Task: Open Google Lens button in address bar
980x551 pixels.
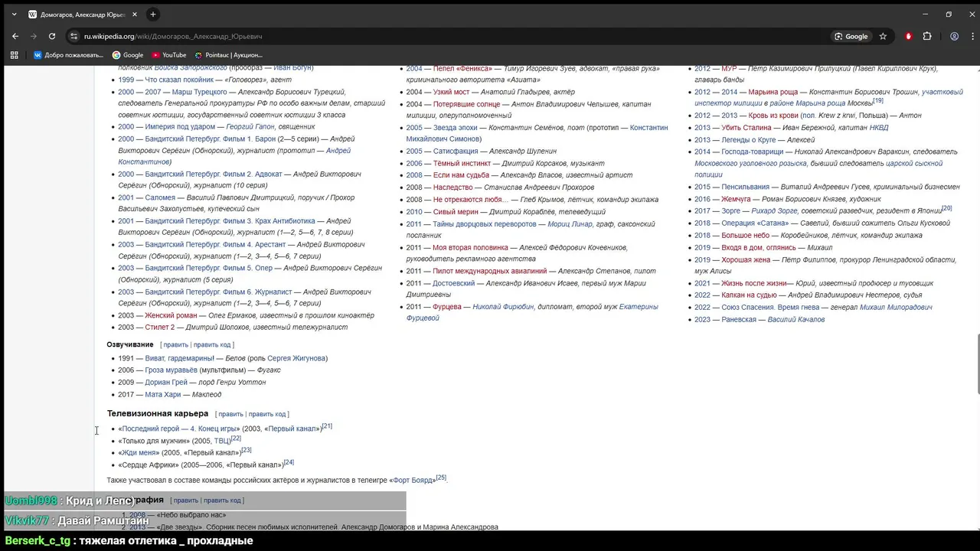Action: [851, 36]
